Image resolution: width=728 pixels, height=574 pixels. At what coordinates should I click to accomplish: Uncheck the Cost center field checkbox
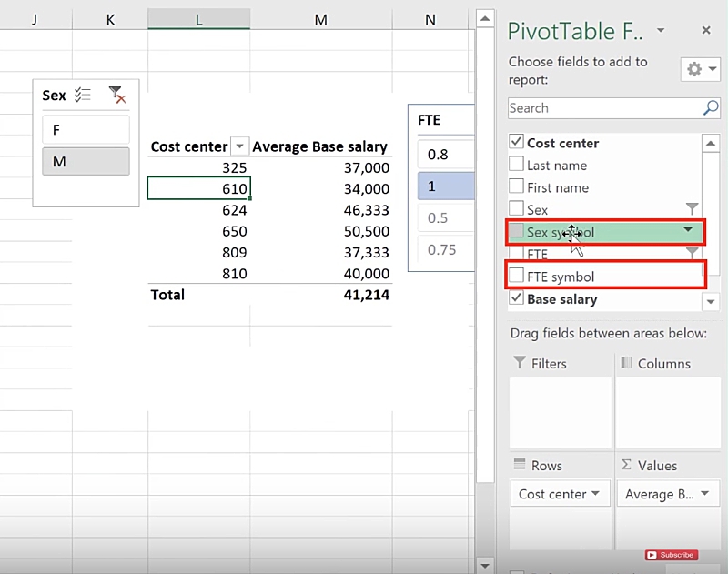point(517,143)
